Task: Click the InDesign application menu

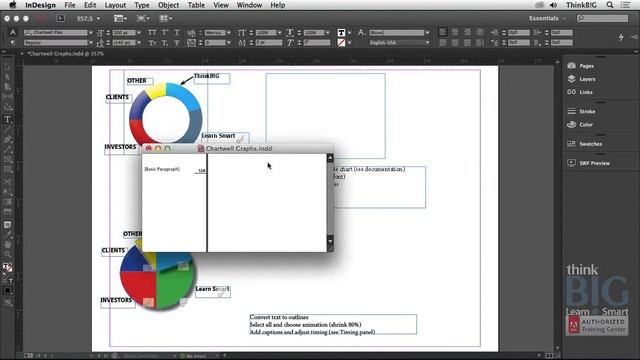Action: click(x=40, y=5)
